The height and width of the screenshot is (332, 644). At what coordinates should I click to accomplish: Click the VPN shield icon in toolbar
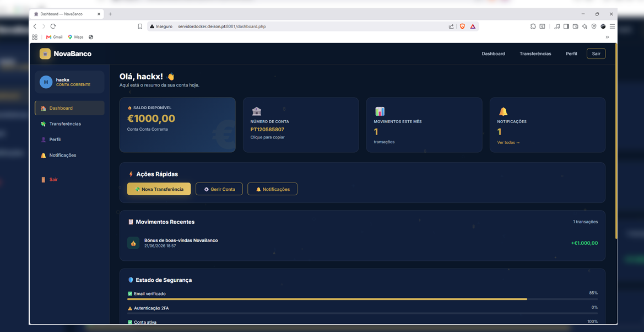pos(594,26)
